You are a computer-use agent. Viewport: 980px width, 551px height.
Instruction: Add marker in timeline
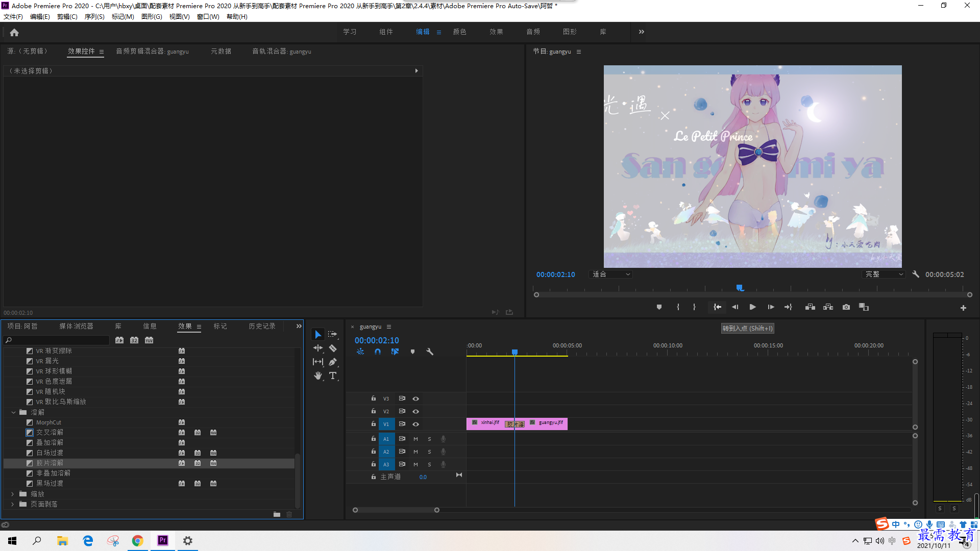tap(412, 352)
